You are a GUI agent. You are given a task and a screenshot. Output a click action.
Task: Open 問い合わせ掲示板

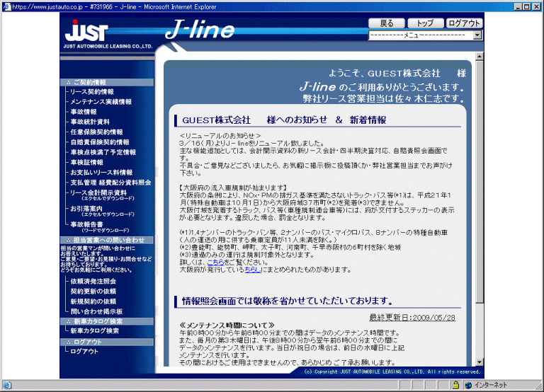click(96, 311)
